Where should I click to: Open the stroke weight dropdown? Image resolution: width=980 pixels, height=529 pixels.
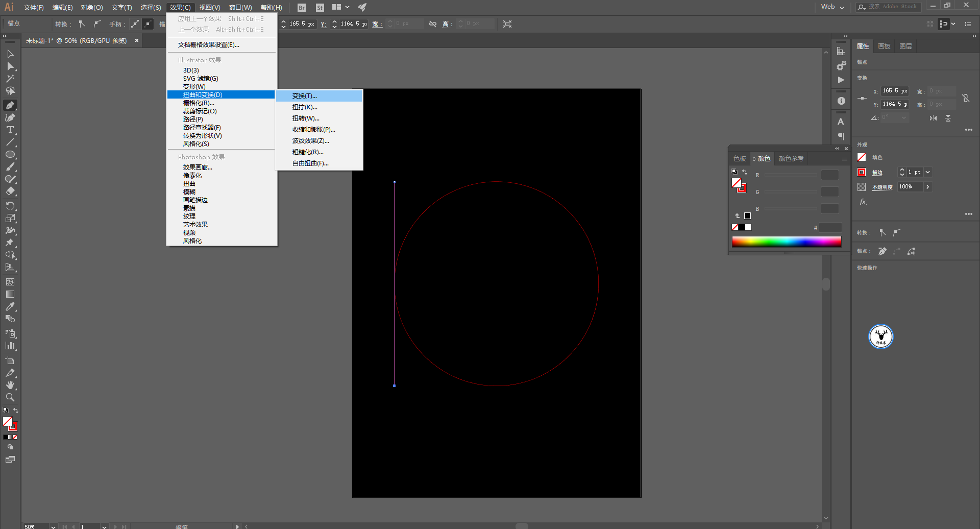(928, 172)
